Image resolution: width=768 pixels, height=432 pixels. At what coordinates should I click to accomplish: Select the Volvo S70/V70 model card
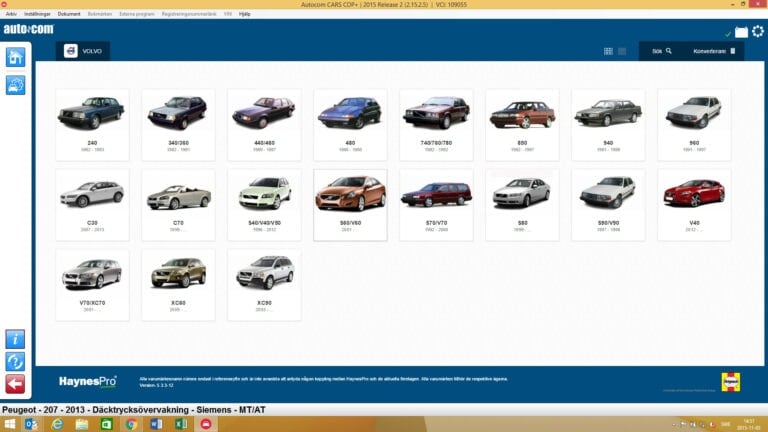point(436,205)
